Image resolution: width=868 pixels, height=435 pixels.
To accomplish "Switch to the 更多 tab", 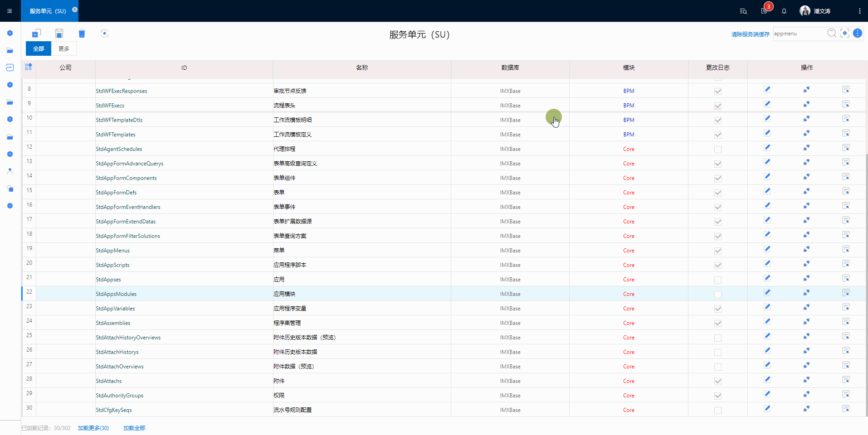I will tap(64, 49).
